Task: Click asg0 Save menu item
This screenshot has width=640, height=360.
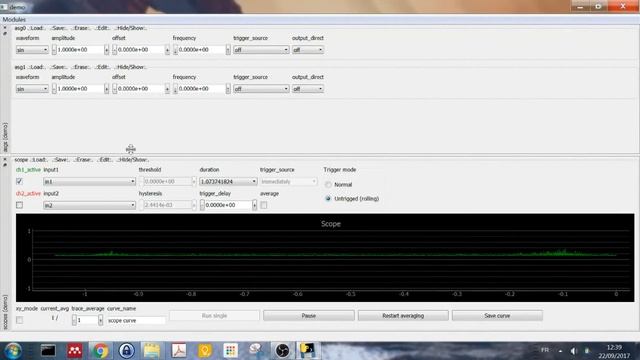Action: (59, 28)
